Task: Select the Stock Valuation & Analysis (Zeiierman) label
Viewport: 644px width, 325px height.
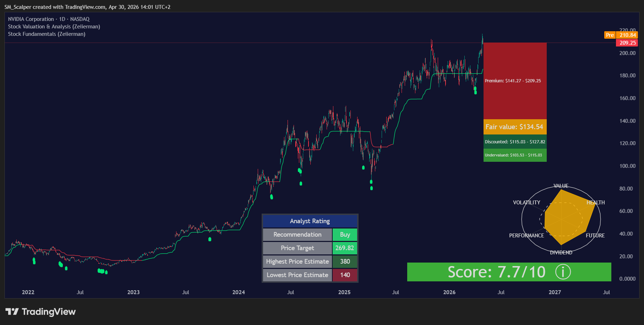Action: 54,27
